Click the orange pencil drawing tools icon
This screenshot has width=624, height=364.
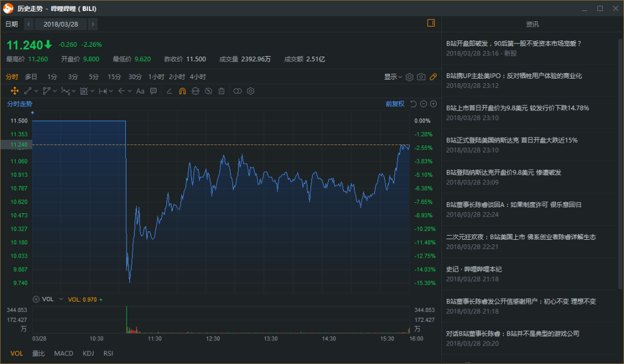(x=433, y=77)
